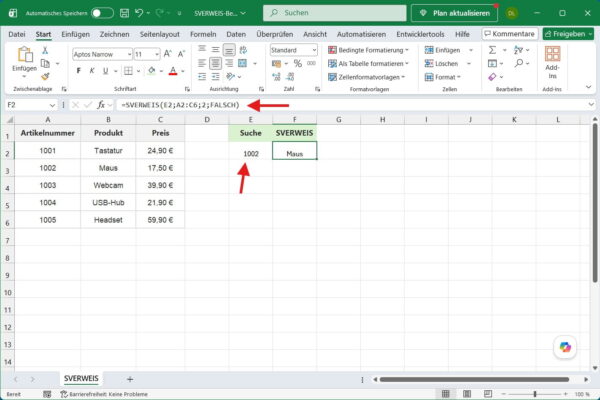Toggle the normal view icon
The height and width of the screenshot is (400, 600).
pos(446,394)
